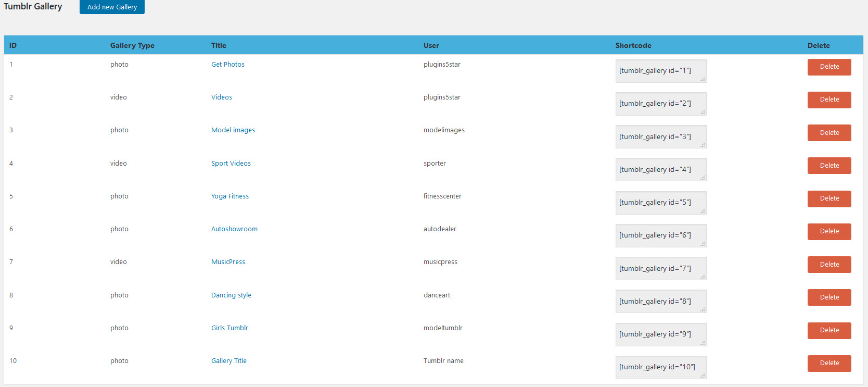
Task: Select the shortcode field with id="2"
Action: point(661,104)
